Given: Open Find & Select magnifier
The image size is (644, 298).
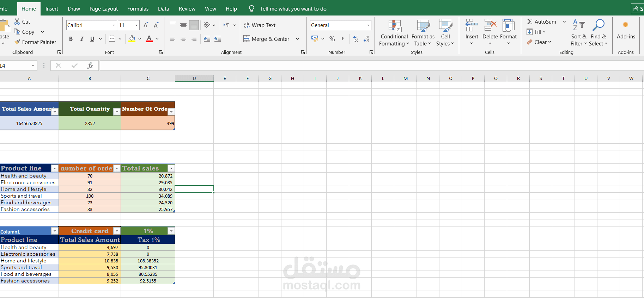Looking at the screenshot, I should 598,33.
